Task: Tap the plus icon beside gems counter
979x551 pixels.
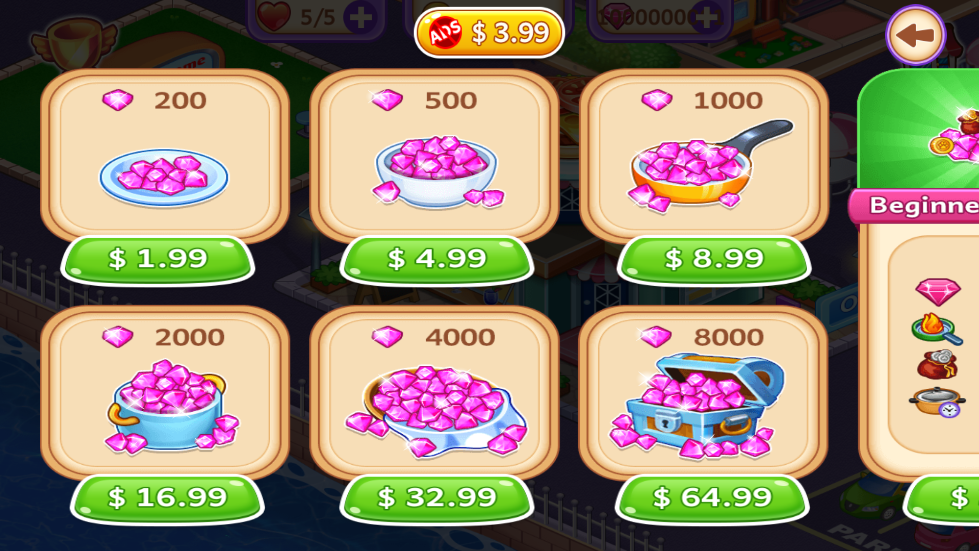Action: 706,17
